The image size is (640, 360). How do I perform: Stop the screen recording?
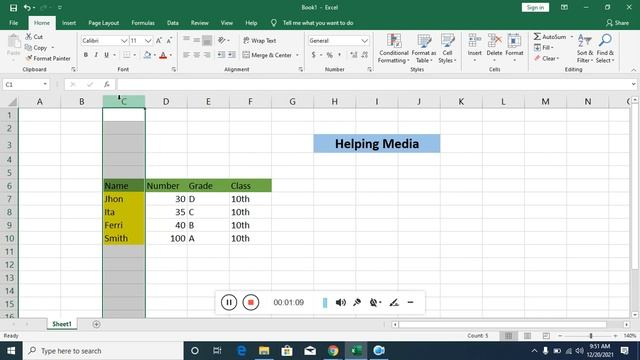click(251, 302)
